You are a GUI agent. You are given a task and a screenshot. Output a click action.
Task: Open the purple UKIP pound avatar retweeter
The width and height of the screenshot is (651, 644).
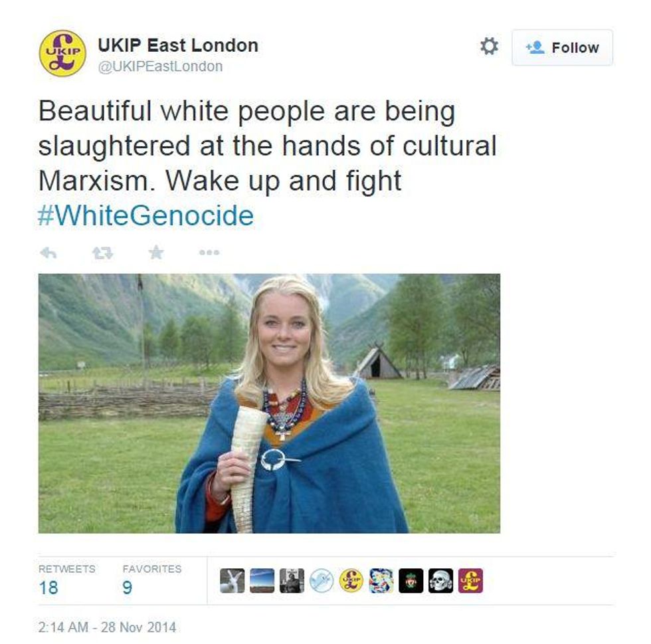pyautogui.click(x=471, y=580)
